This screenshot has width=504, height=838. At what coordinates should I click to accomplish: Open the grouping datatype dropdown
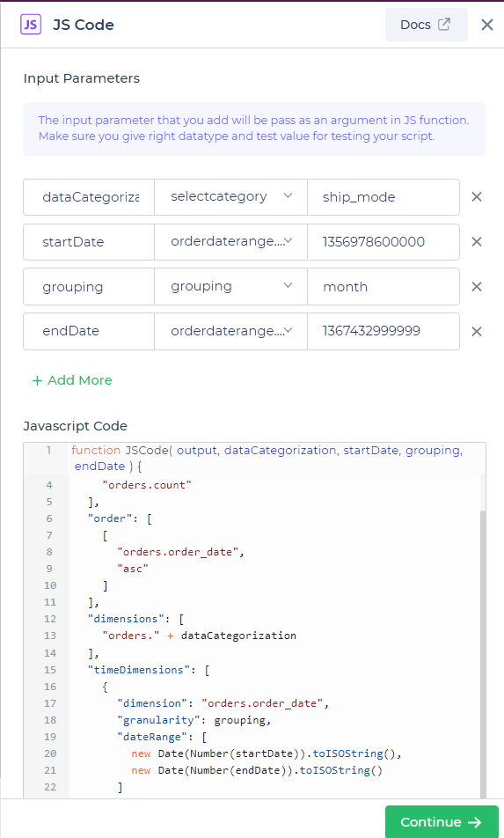coord(230,287)
